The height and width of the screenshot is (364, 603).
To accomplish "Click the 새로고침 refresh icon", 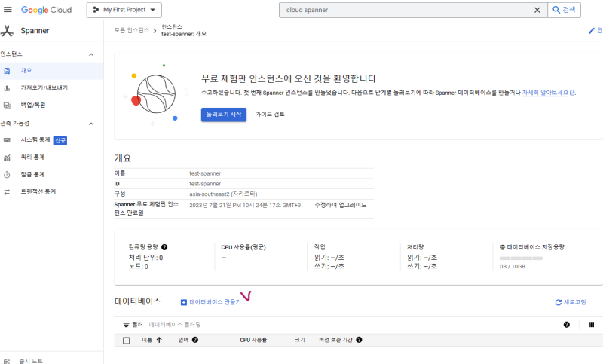I will [x=559, y=302].
